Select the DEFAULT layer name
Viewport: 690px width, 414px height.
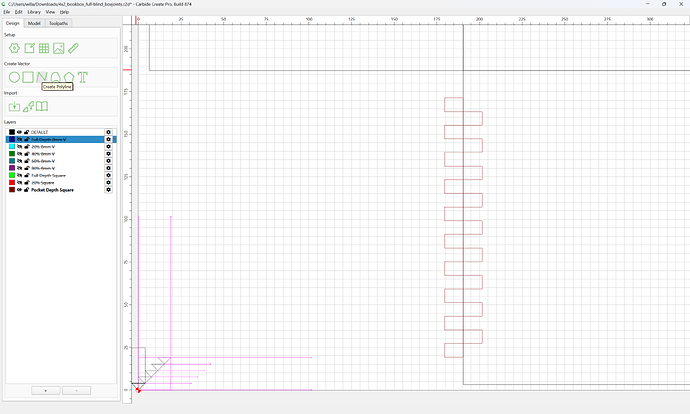(40, 132)
